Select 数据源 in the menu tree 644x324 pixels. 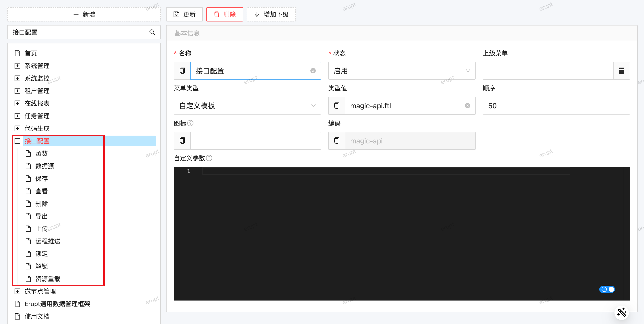tap(44, 166)
